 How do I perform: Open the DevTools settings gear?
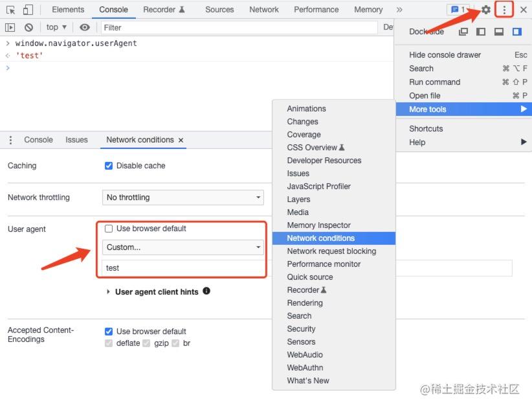pyautogui.click(x=485, y=10)
